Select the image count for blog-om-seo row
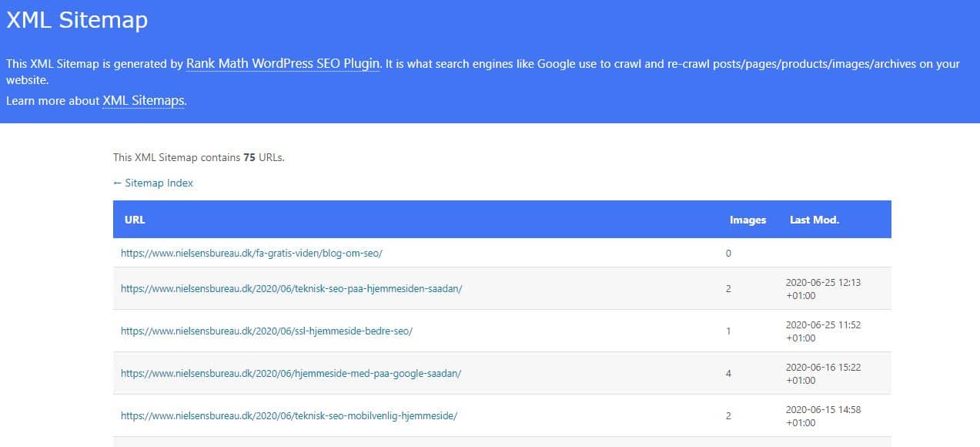Image resolution: width=980 pixels, height=447 pixels. (728, 254)
